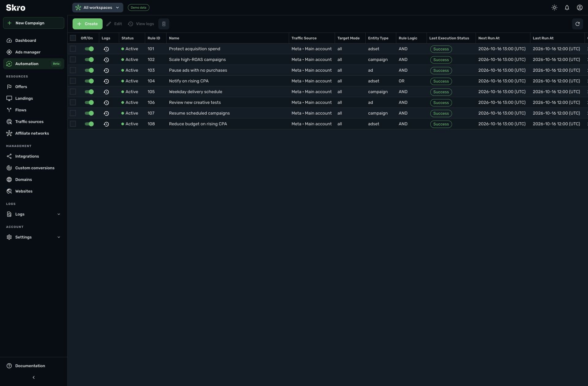
Task: Turn off rule 106 Review new creative tests
Action: 89,102
